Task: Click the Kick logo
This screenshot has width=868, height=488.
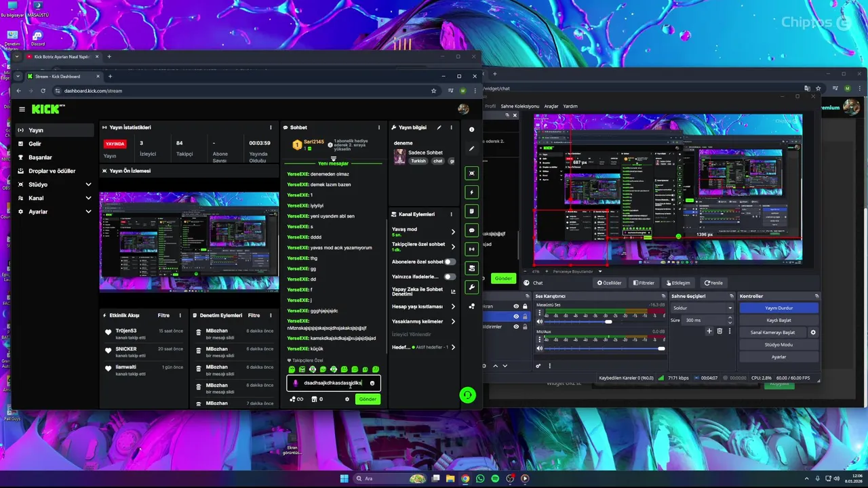Action: (48, 109)
